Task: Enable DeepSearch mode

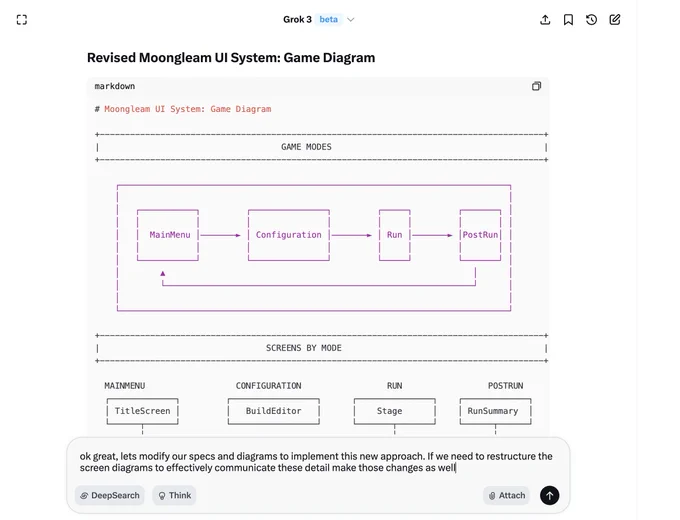Action: tap(110, 495)
